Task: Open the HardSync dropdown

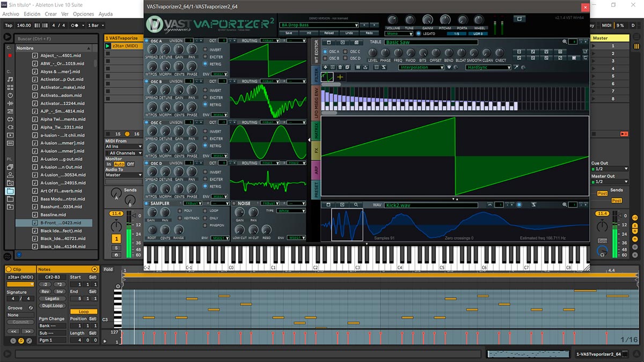Action: coord(488,68)
